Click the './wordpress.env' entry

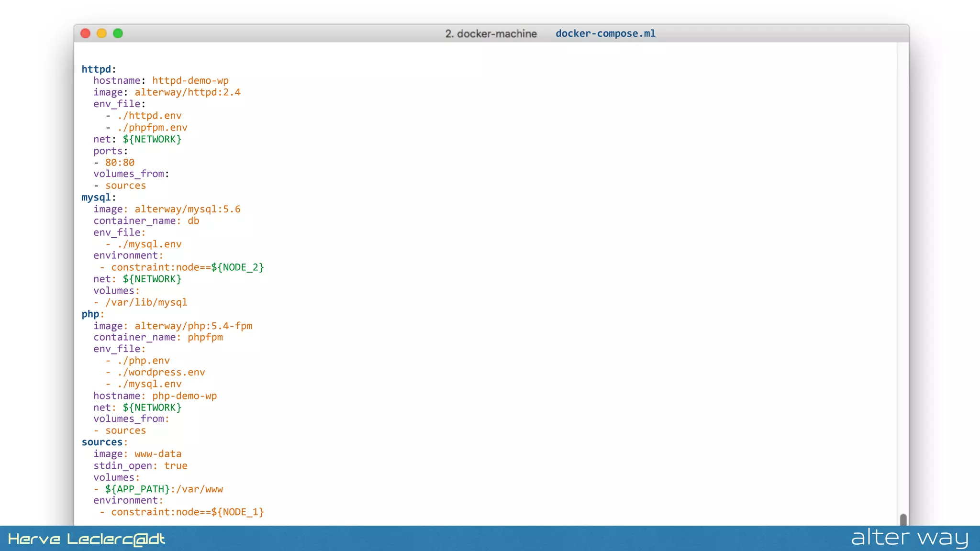[161, 372]
